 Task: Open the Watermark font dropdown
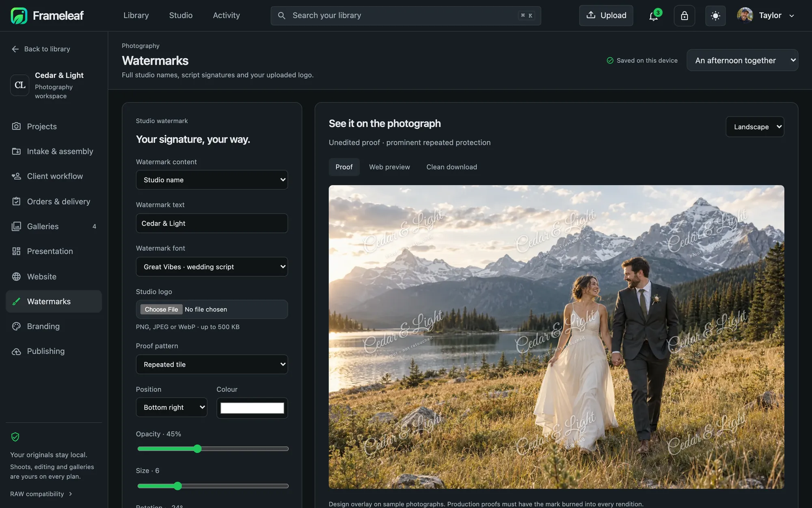(x=212, y=267)
